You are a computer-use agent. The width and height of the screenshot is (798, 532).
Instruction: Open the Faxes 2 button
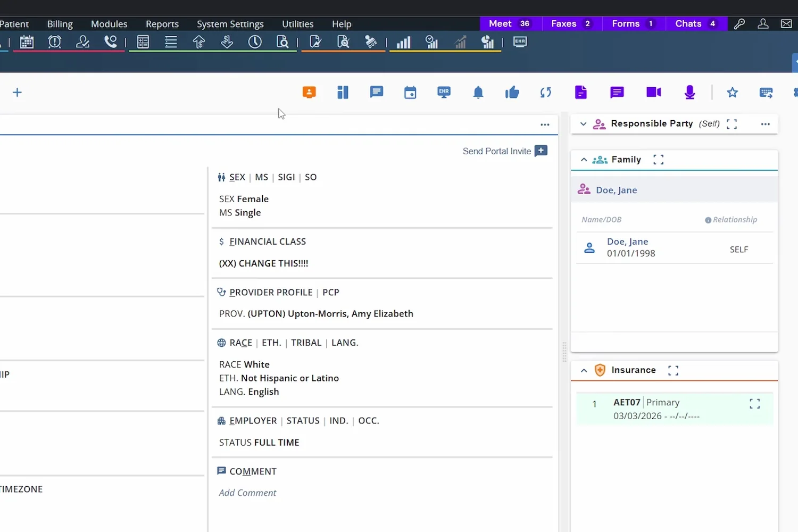click(572, 23)
